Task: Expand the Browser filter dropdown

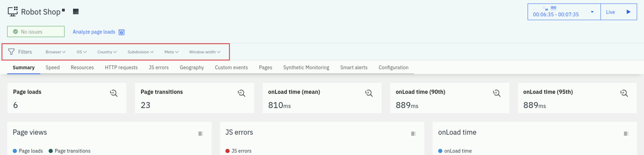Action: (x=56, y=52)
